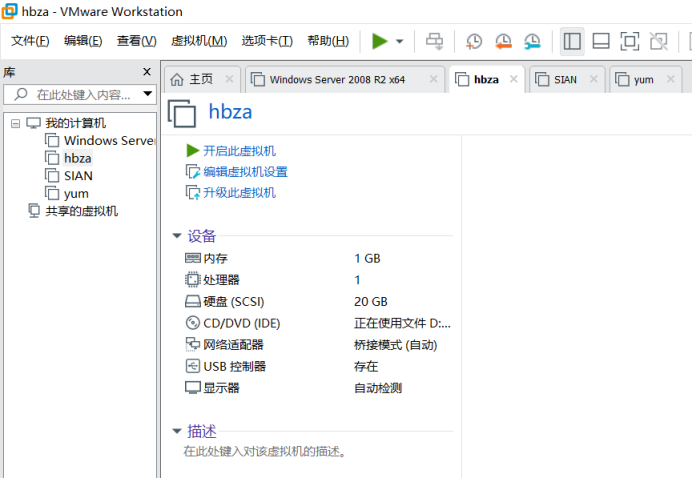Image resolution: width=693 pixels, height=479 pixels.
Task: Click the home icon on the 主页 tab
Action: [177, 80]
